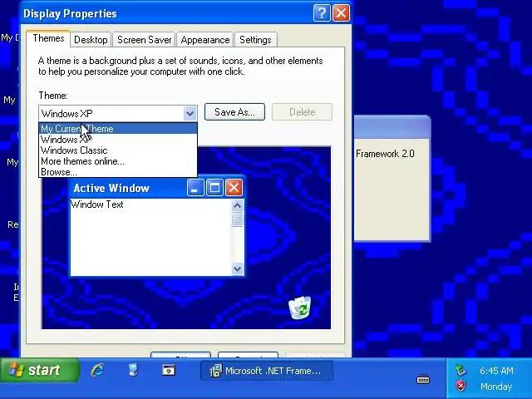Switch to the Desktop tab
This screenshot has height=399, width=532.
91,40
